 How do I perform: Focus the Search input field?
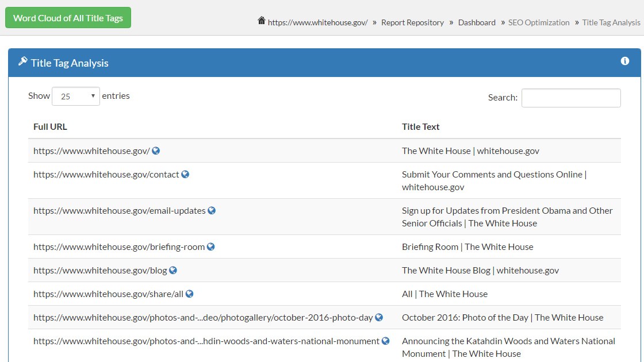(x=571, y=98)
